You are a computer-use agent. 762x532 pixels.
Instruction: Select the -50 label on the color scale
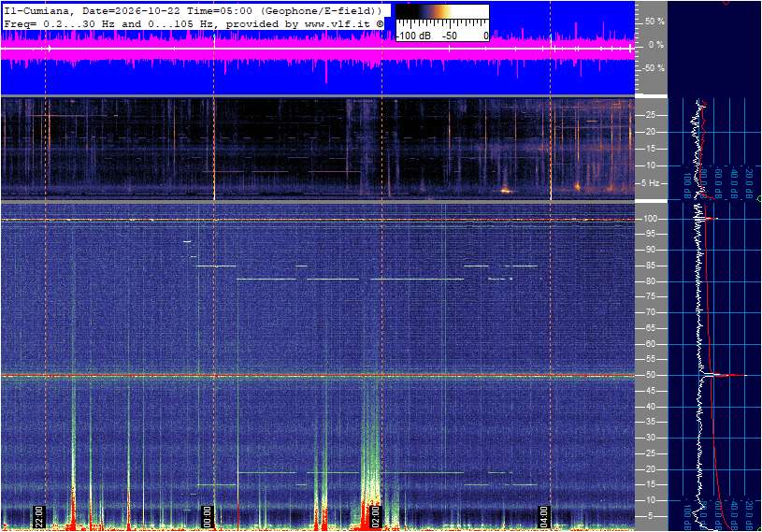[450, 36]
